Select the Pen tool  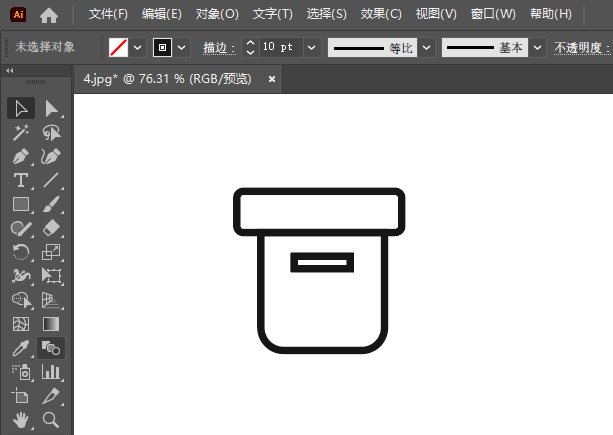click(x=21, y=156)
